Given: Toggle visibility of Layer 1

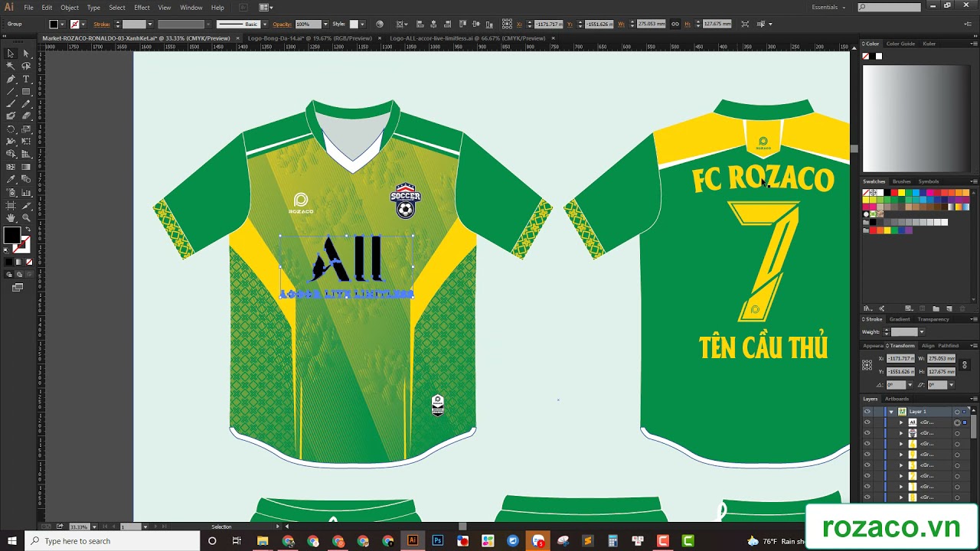Looking at the screenshot, I should [x=867, y=411].
